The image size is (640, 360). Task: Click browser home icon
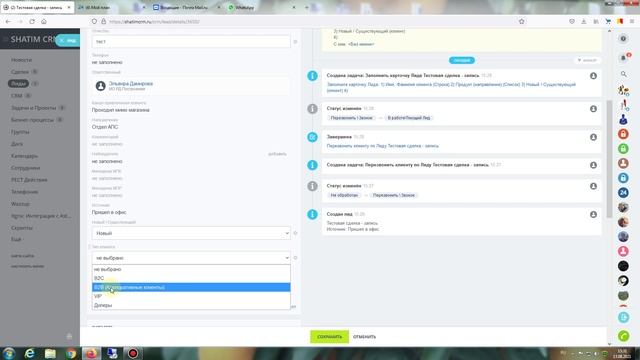pos(44,21)
